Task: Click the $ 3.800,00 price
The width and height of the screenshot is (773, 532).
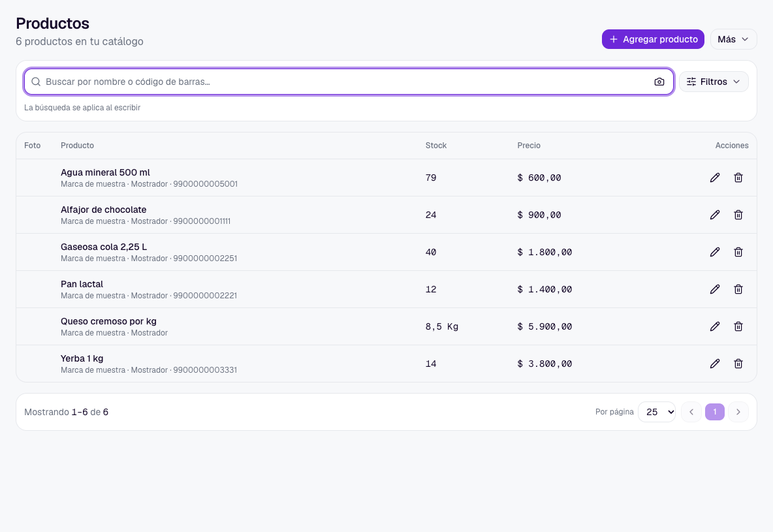Action: point(544,364)
